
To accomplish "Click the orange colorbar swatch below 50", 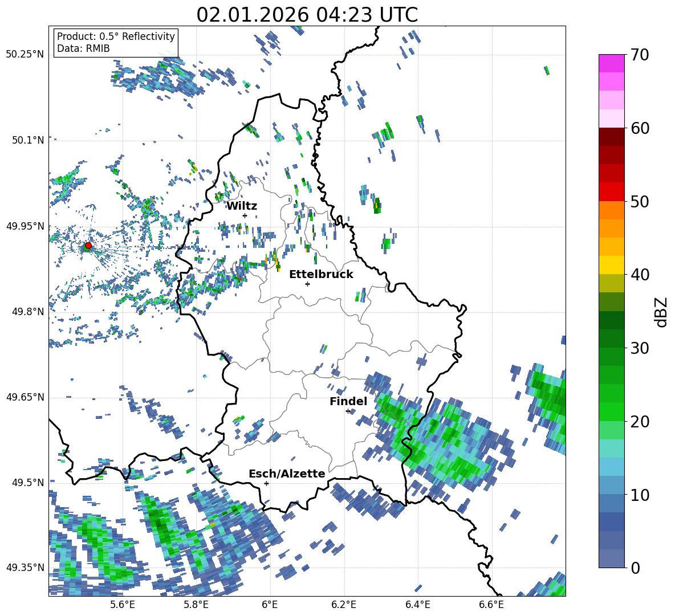I will pos(611,210).
